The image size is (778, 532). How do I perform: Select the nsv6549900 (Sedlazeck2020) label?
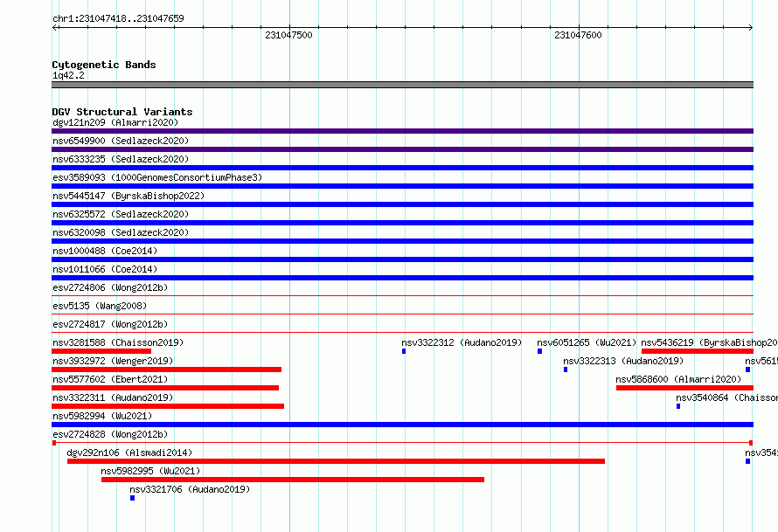pyautogui.click(x=121, y=141)
